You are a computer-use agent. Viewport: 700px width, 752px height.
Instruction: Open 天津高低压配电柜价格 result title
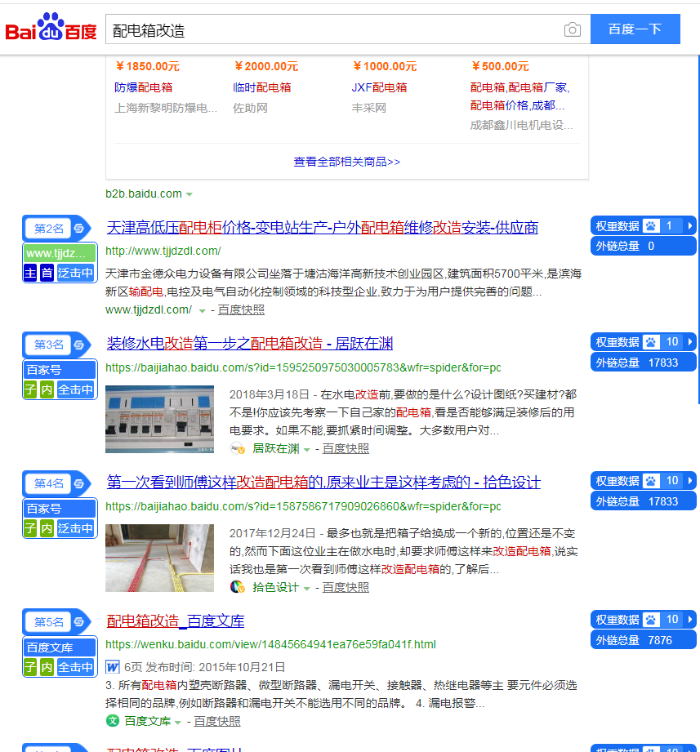[x=323, y=227]
